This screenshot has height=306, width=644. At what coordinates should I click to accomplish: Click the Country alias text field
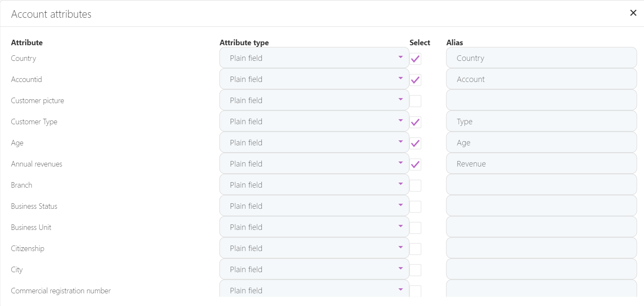pos(541,58)
